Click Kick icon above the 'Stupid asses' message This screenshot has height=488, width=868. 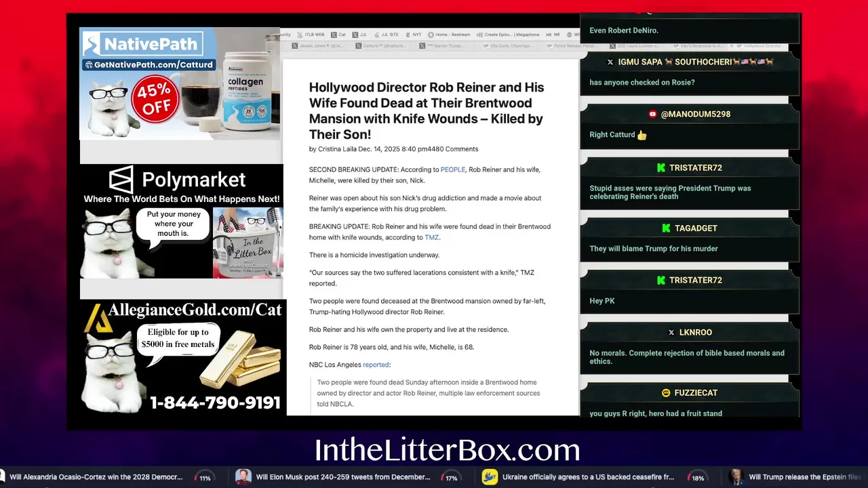tap(660, 168)
